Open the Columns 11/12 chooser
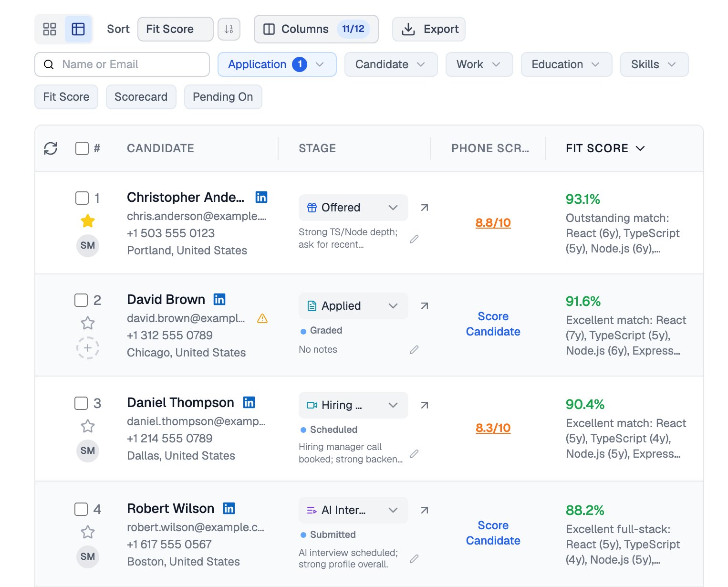 [316, 29]
